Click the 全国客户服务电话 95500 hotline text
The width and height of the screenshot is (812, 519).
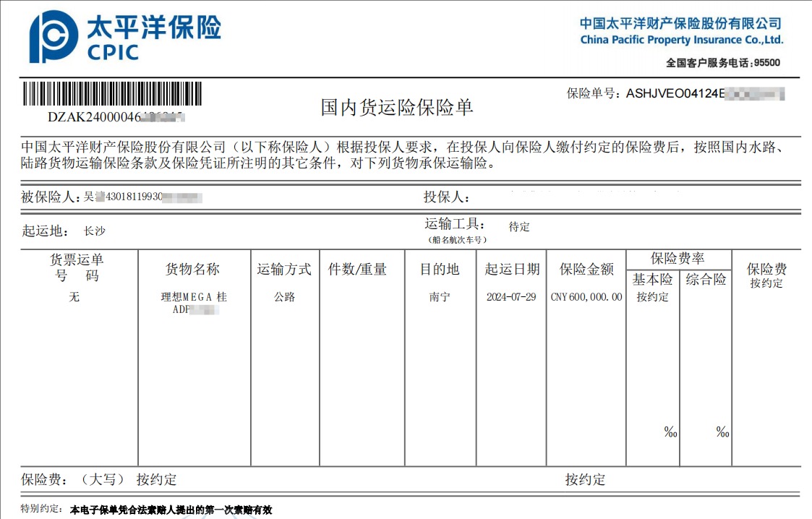722,63
